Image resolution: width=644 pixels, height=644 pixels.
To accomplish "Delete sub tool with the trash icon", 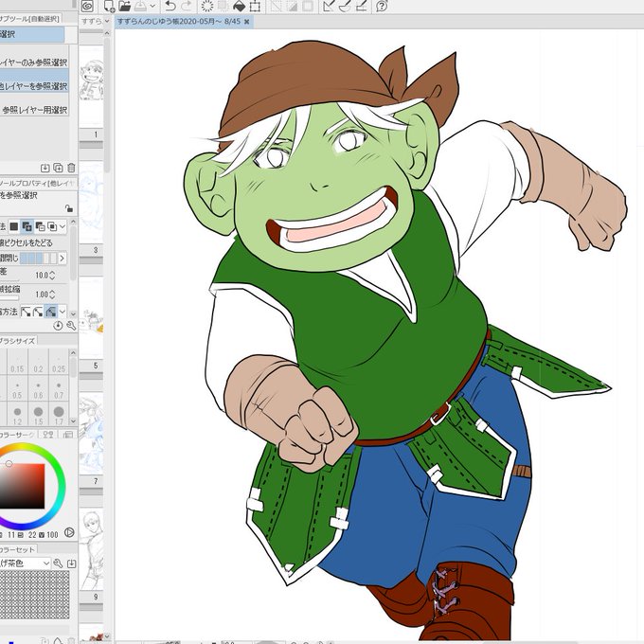I will pos(71,168).
